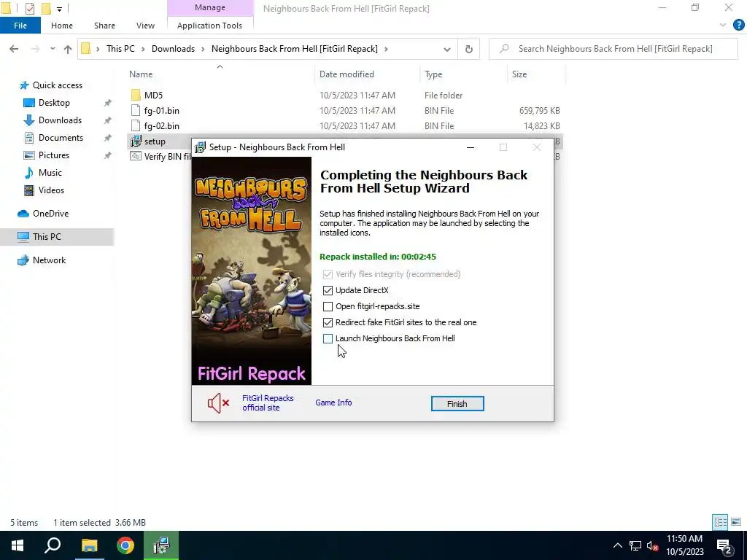Toggle the mute sound icon in setup
The image size is (747, 560).
219,403
